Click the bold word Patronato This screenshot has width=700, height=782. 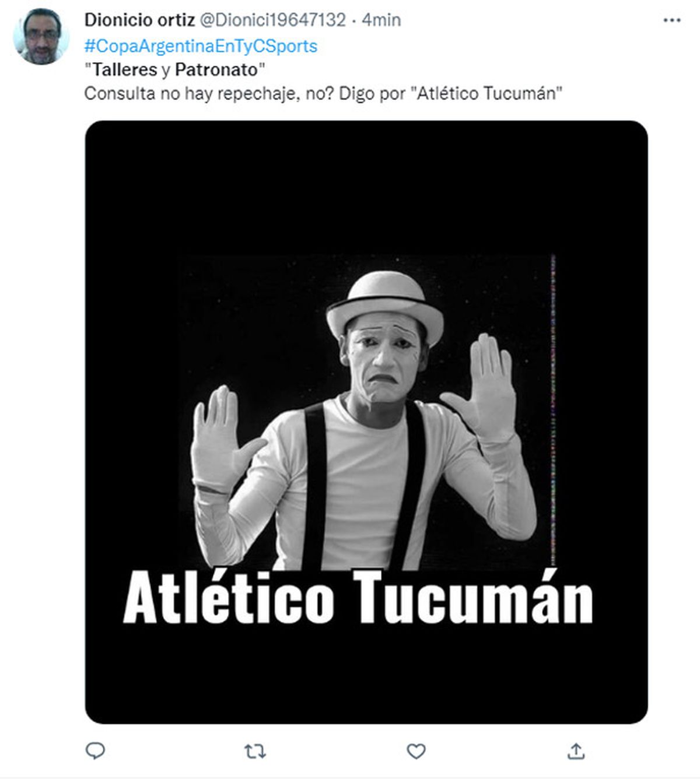point(216,70)
